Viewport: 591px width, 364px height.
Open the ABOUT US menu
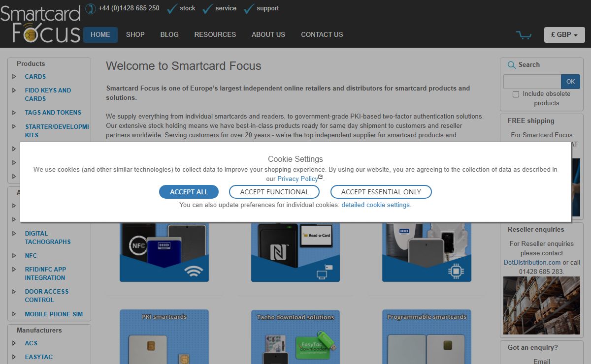[268, 35]
